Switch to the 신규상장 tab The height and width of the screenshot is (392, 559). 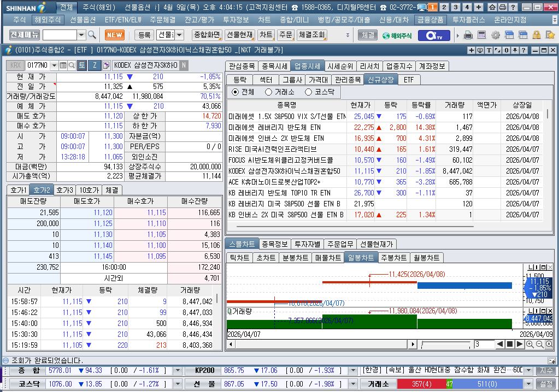pos(380,80)
